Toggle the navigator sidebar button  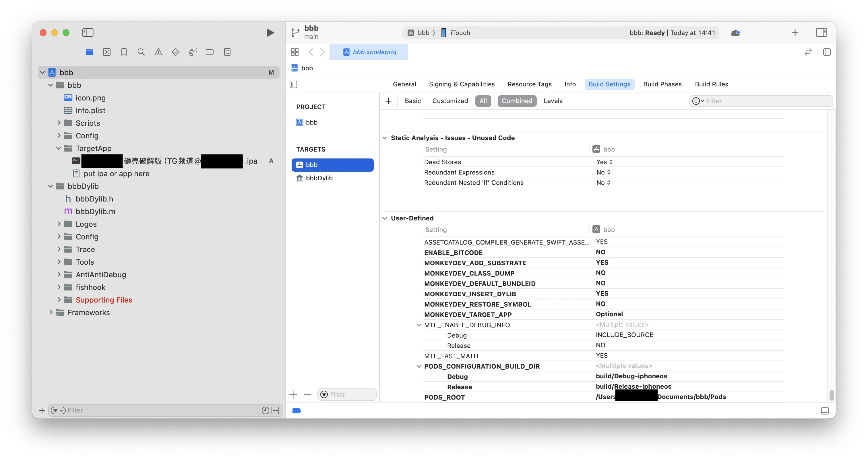click(x=88, y=33)
